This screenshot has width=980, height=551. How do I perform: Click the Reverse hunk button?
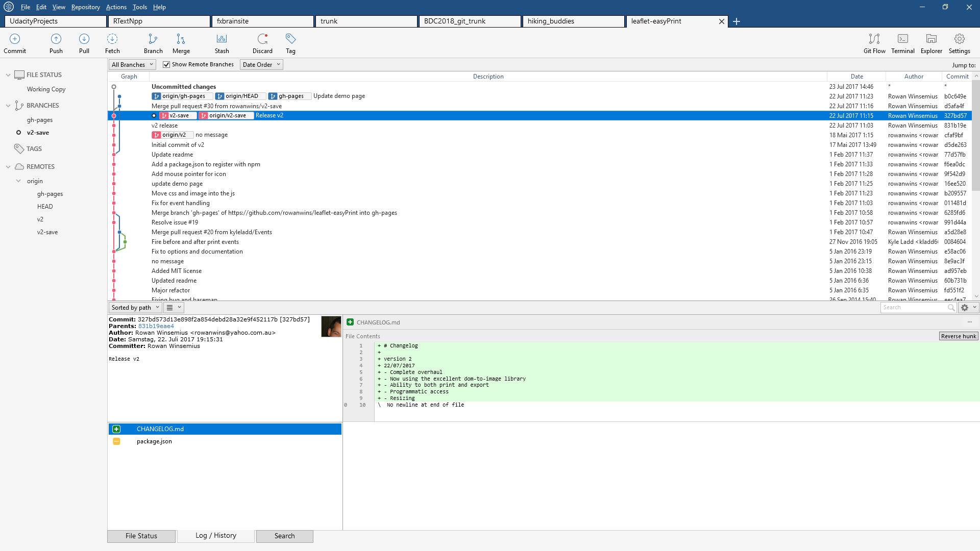958,336
